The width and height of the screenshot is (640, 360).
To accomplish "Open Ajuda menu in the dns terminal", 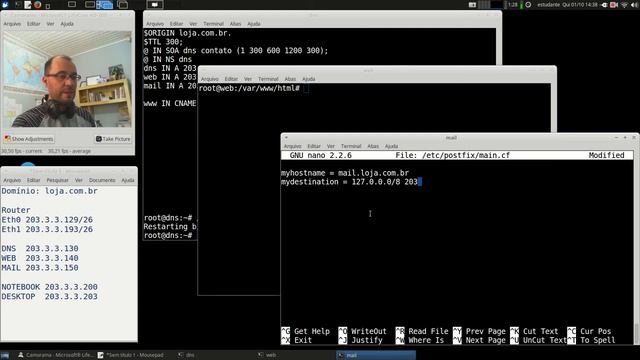I will [x=253, y=24].
